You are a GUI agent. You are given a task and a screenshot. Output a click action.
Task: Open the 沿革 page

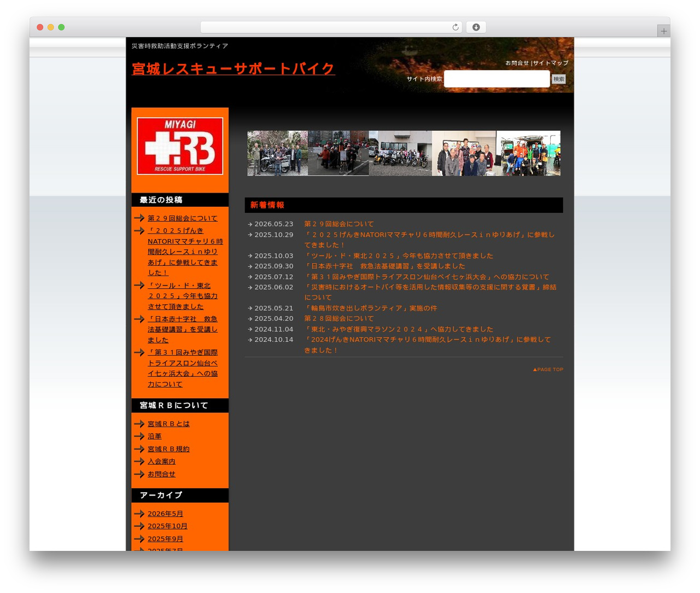click(x=155, y=437)
